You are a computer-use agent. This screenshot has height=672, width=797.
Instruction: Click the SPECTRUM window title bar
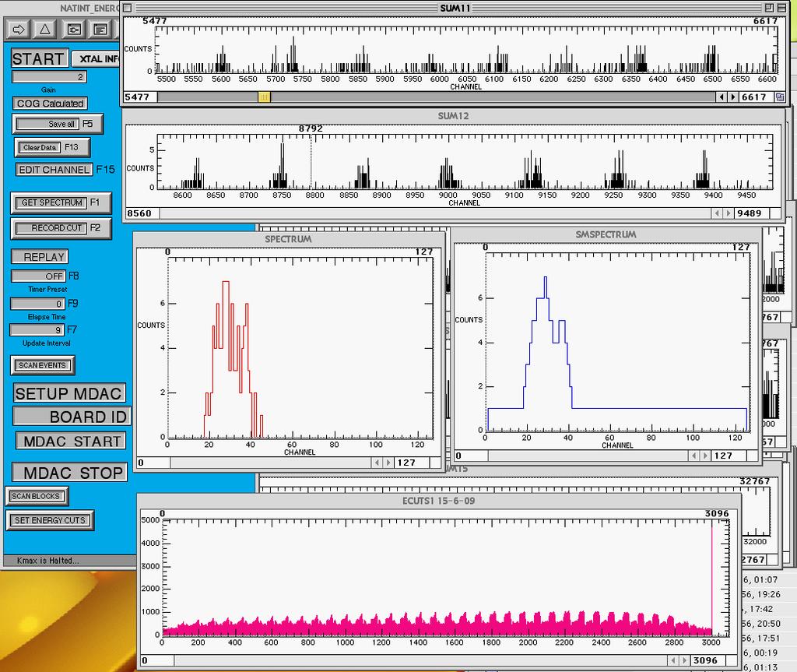pos(289,238)
